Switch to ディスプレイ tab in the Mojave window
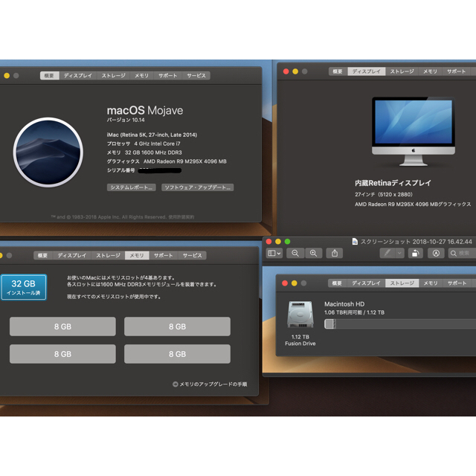476x476 pixels. [x=78, y=76]
